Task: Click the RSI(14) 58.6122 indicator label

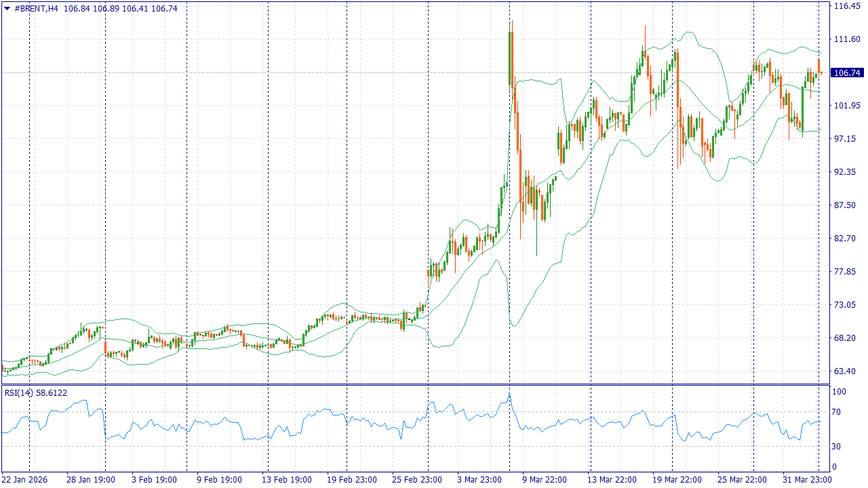Action: pos(35,392)
